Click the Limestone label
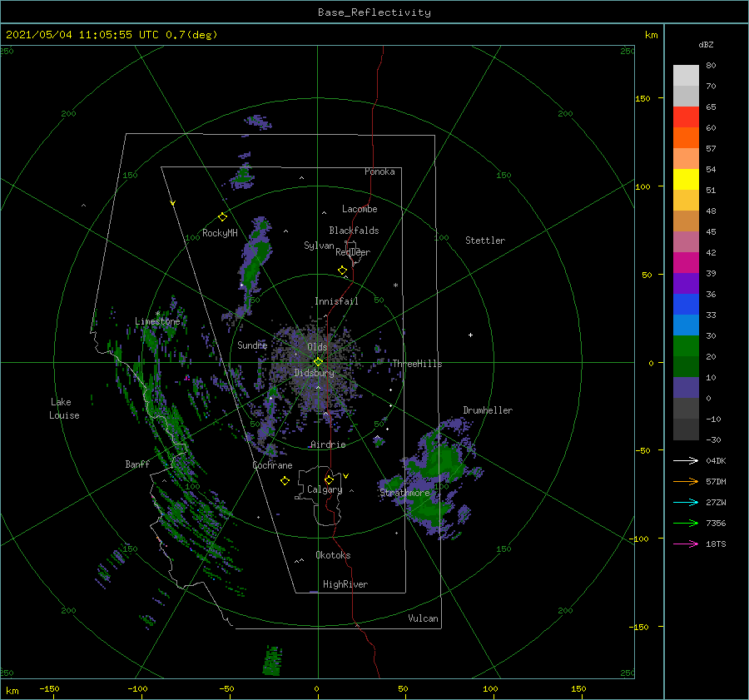 (x=157, y=321)
